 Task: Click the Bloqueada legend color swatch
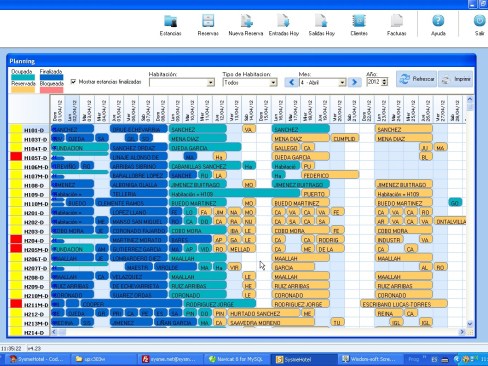pos(51,89)
